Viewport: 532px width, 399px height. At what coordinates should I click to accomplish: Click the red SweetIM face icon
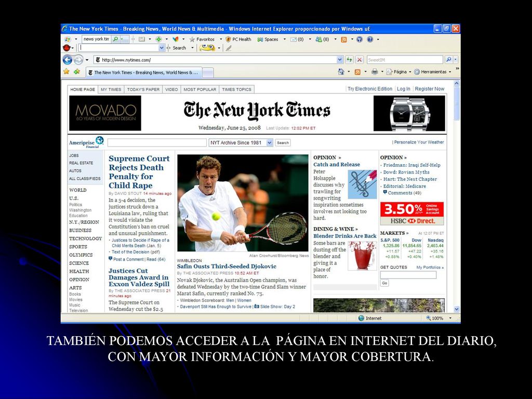(66, 48)
